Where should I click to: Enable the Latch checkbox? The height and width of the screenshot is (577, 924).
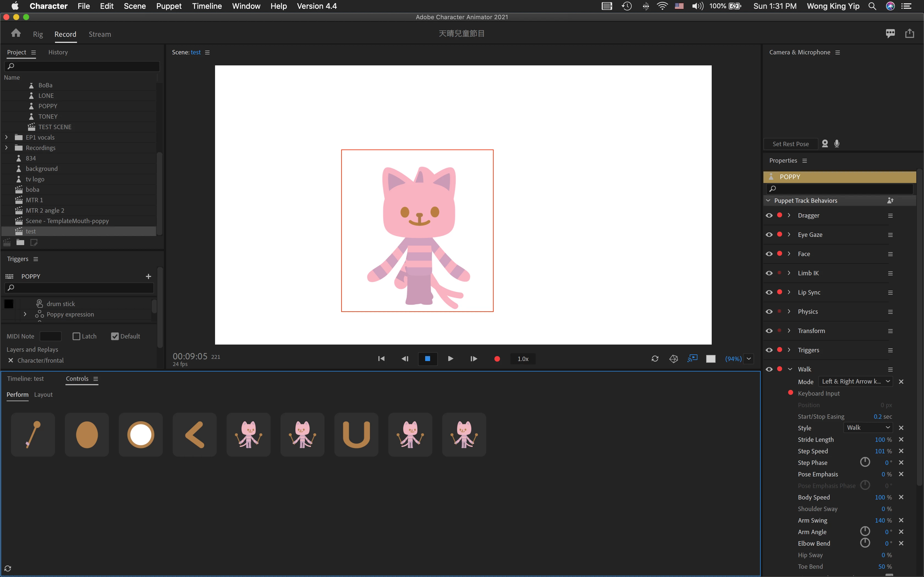pos(76,336)
